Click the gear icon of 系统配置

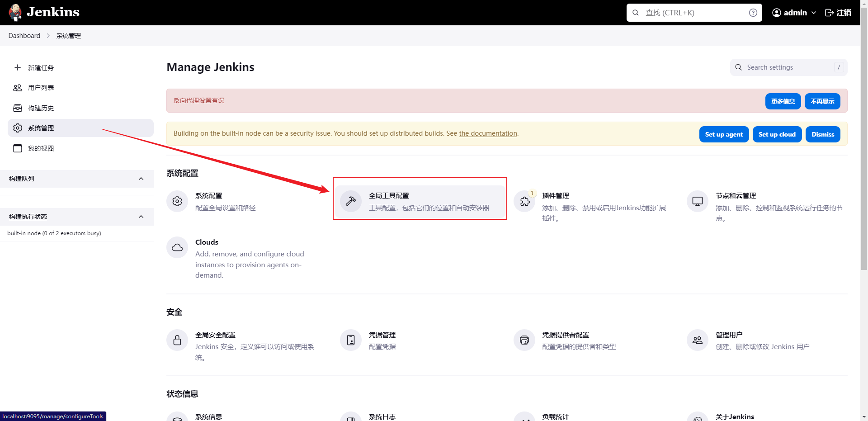(177, 201)
